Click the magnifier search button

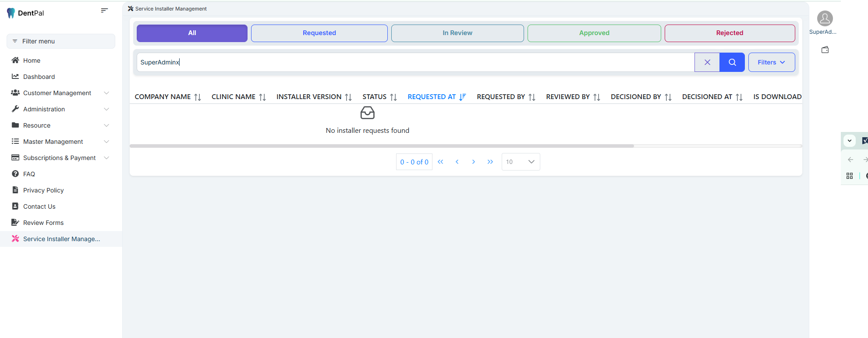click(x=732, y=62)
